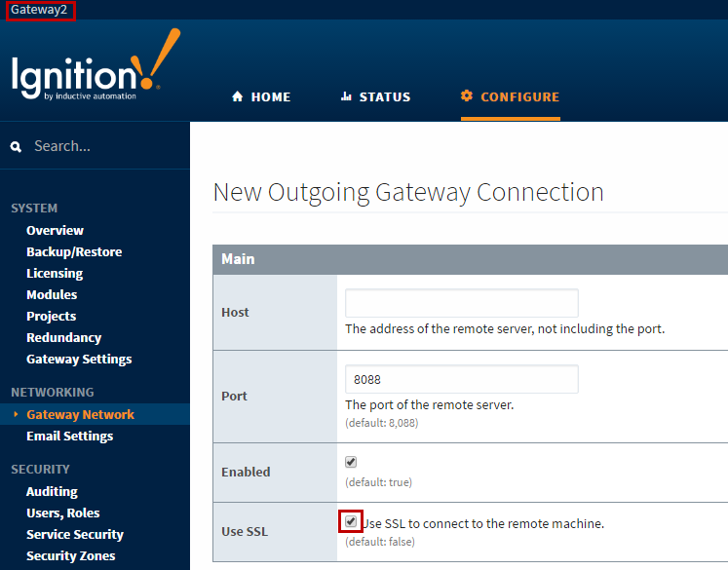Open the HOME tab
The width and height of the screenshot is (728, 570).
261,97
